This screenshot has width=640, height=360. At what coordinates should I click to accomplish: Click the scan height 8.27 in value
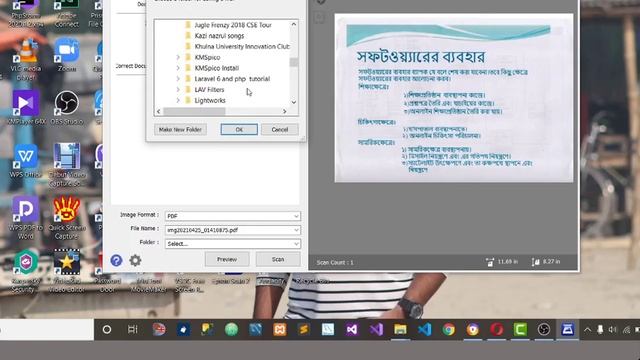tap(551, 262)
